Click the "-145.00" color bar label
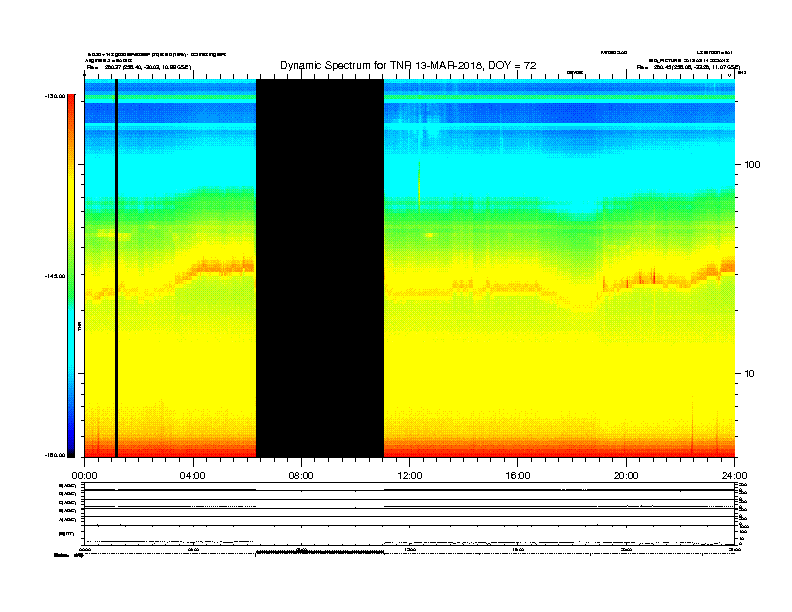Screen dimensions: 792x612 pyautogui.click(x=55, y=276)
